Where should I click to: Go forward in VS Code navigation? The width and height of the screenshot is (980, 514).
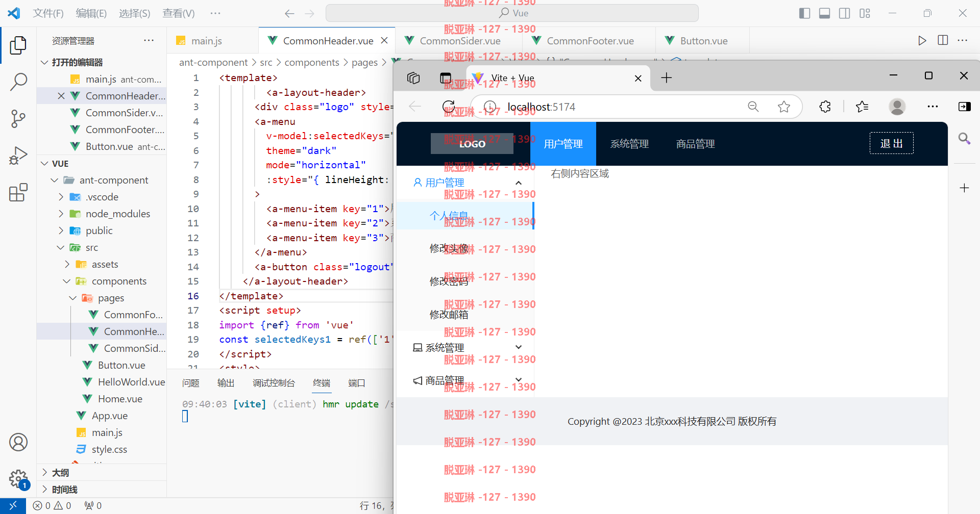tap(310, 14)
